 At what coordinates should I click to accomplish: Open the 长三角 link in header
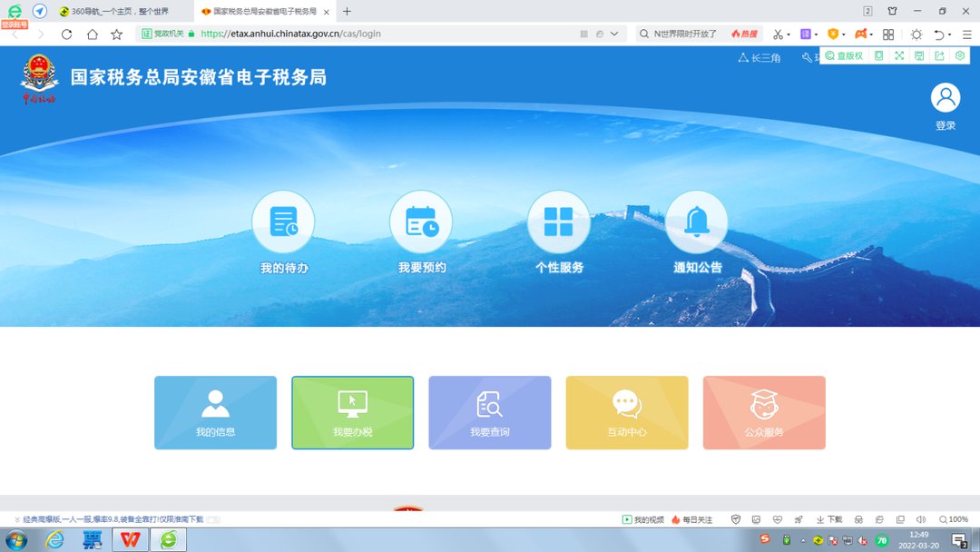pyautogui.click(x=759, y=58)
